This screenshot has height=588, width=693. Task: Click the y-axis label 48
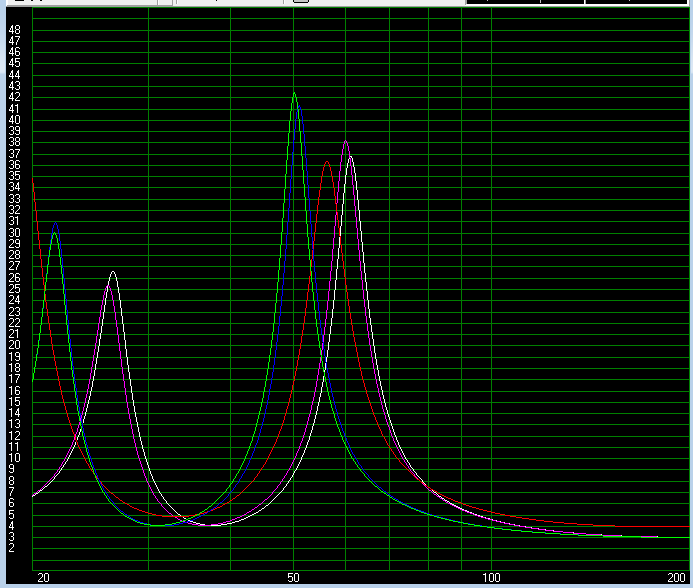point(14,30)
